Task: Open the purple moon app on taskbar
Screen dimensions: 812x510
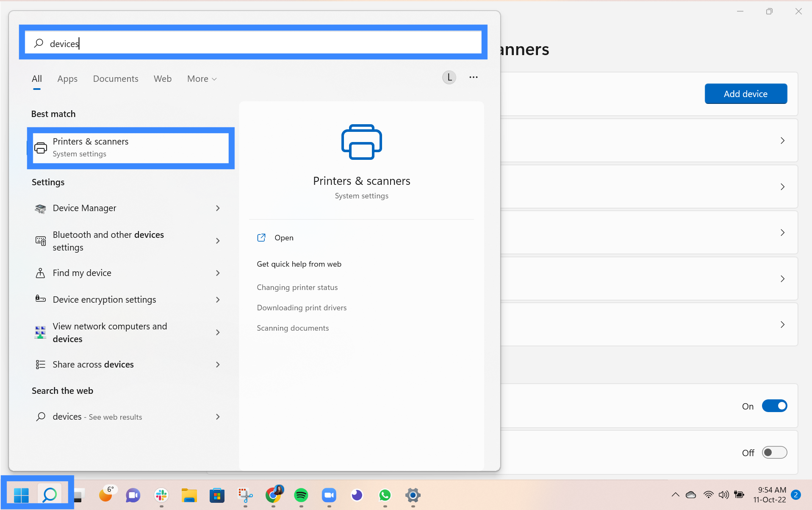Action: pyautogui.click(x=357, y=495)
